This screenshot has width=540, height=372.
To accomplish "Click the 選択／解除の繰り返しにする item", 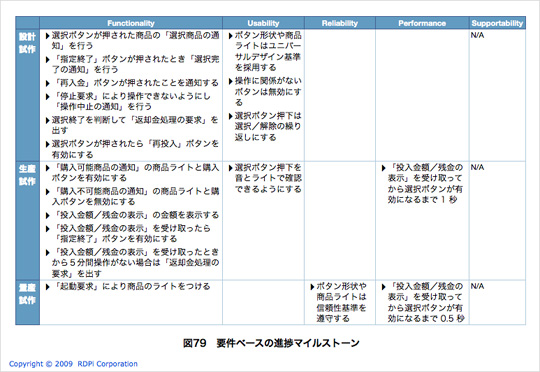I will point(265,126).
